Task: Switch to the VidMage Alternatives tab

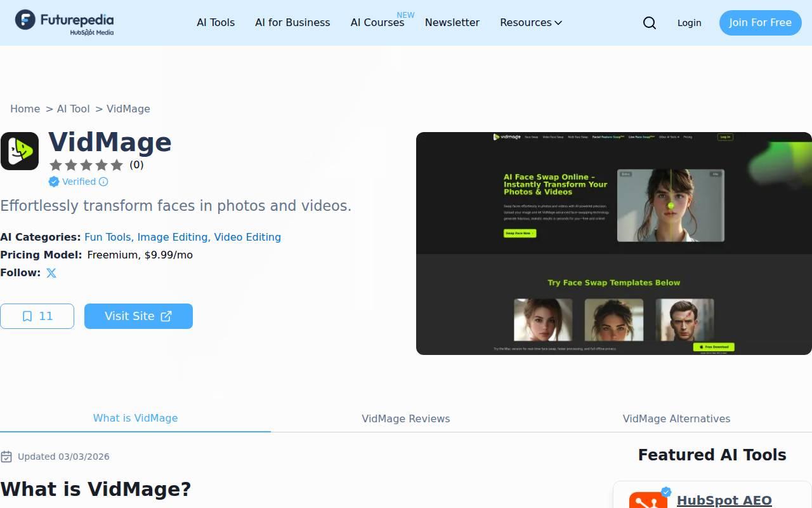Action: click(x=676, y=418)
